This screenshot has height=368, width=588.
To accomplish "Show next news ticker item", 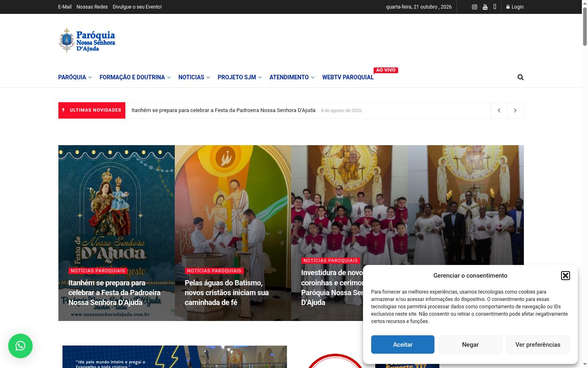I will coord(515,110).
